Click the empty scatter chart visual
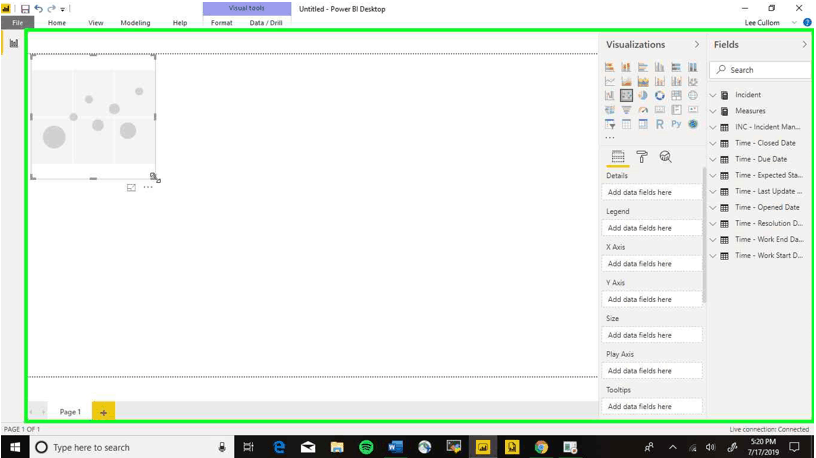The width and height of the screenshot is (816, 458). 93,117
